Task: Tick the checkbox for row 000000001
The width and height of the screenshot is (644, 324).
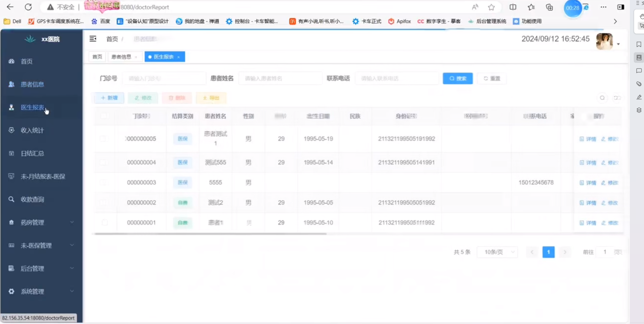Action: pos(105,223)
